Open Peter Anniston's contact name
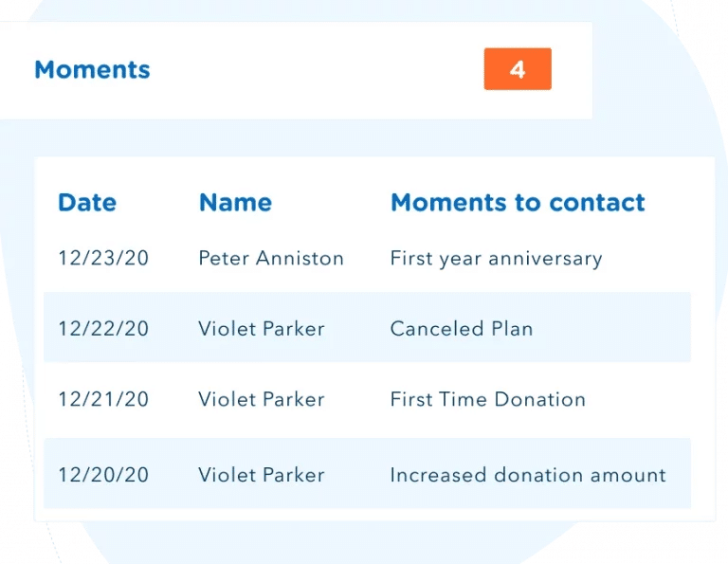The width and height of the screenshot is (728, 564). coord(271,258)
